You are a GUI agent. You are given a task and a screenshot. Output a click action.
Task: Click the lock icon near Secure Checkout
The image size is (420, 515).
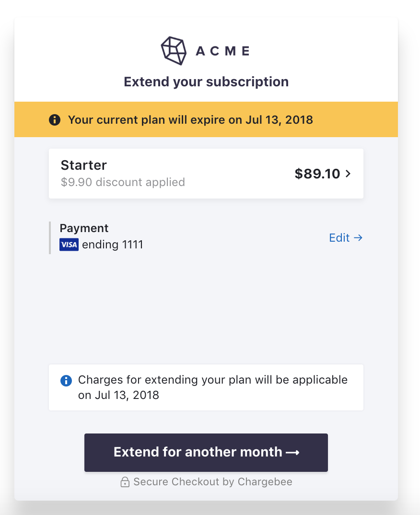pos(125,482)
